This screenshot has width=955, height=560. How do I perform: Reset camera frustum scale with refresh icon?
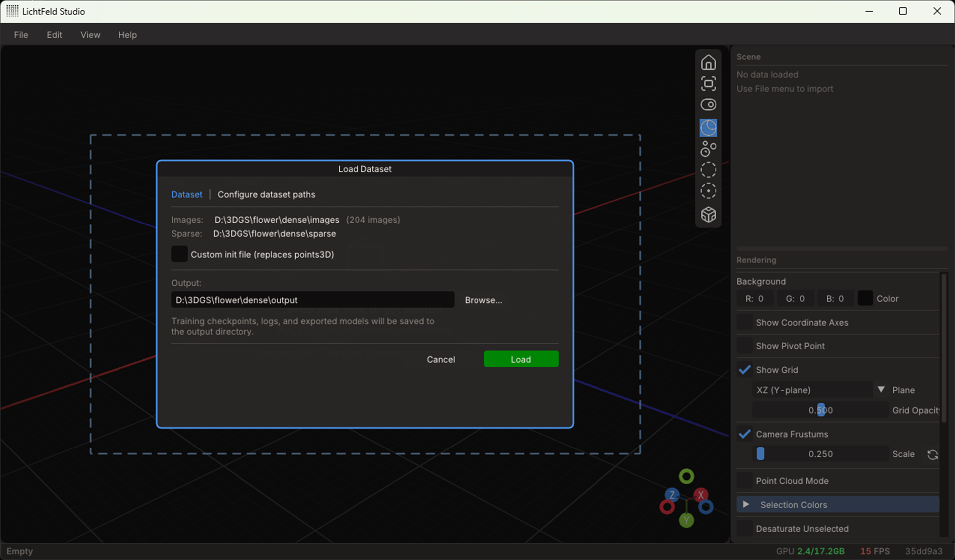932,454
